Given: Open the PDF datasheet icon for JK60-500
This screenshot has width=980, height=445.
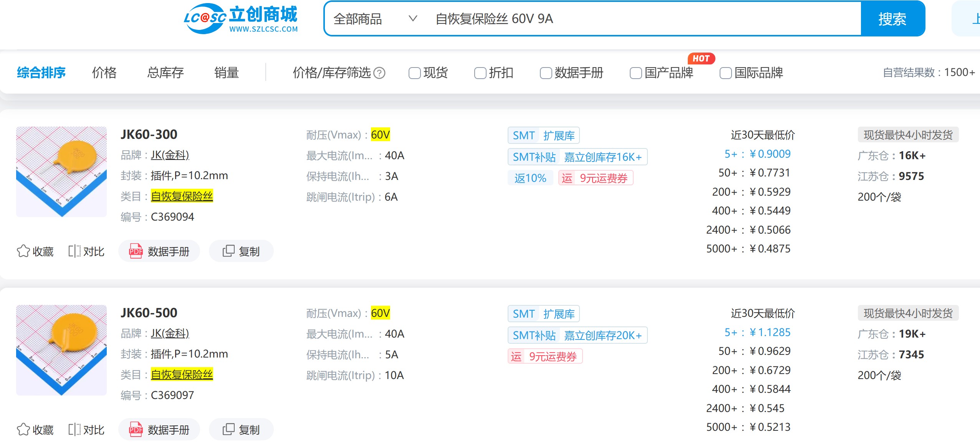Looking at the screenshot, I should point(136,430).
